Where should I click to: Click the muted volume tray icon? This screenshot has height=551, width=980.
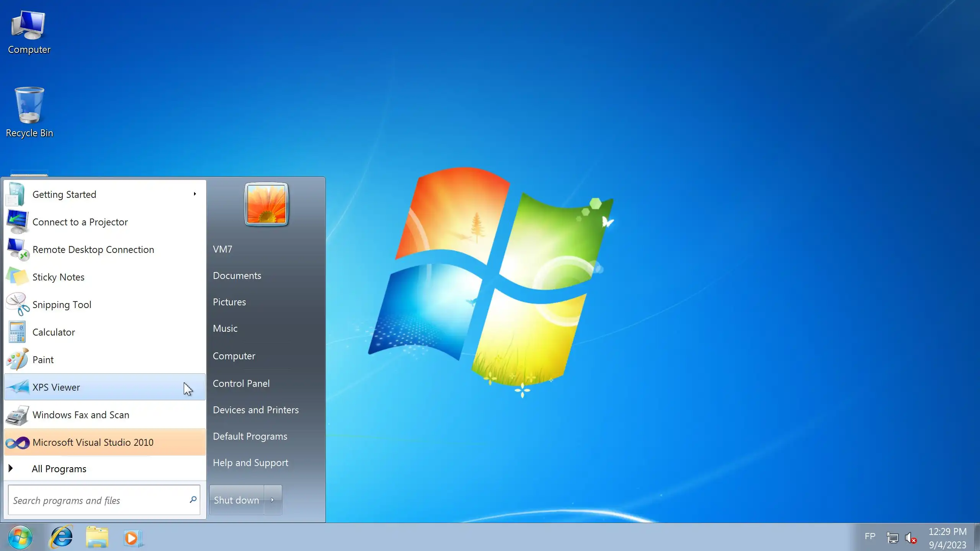910,538
